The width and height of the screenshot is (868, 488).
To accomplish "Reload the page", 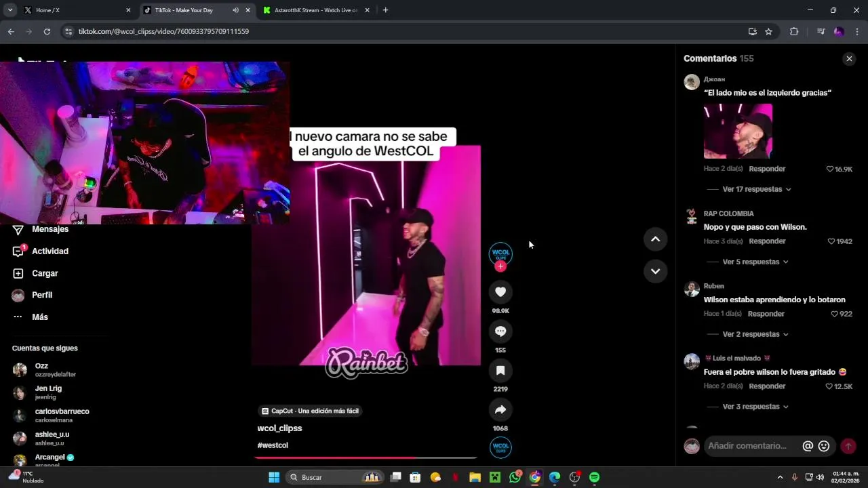I will (x=47, y=31).
